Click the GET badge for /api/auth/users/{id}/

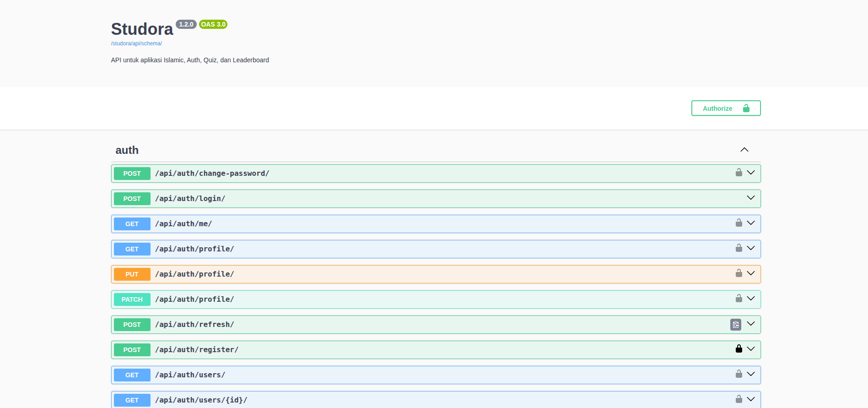coord(132,400)
